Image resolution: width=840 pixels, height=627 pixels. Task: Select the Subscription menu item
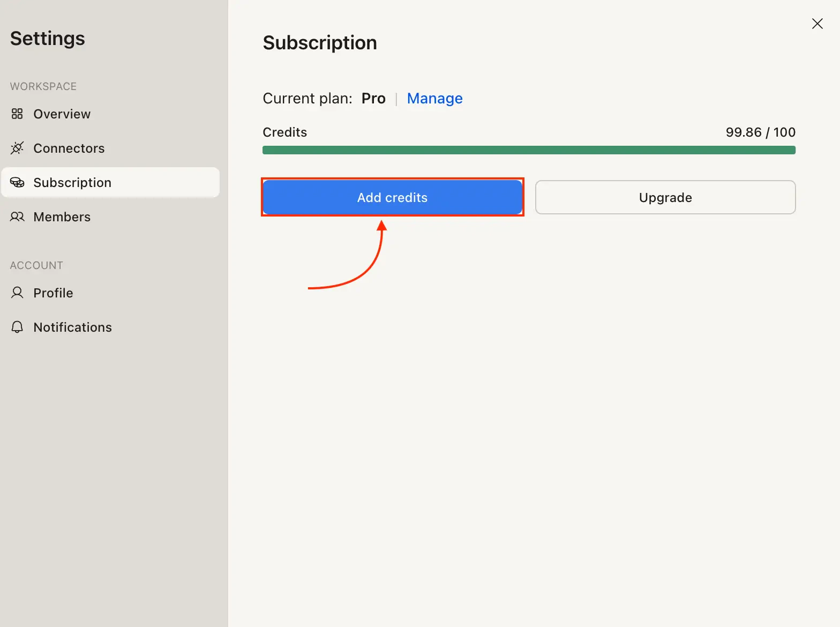point(110,182)
